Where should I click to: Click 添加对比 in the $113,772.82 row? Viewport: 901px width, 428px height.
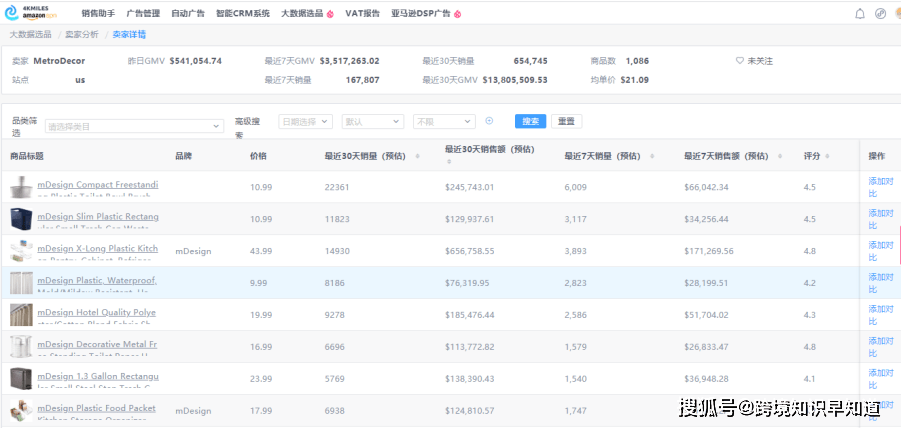881,347
